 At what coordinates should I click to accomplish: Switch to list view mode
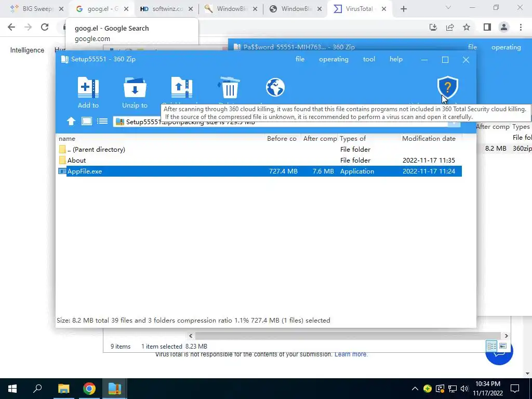coord(102,121)
